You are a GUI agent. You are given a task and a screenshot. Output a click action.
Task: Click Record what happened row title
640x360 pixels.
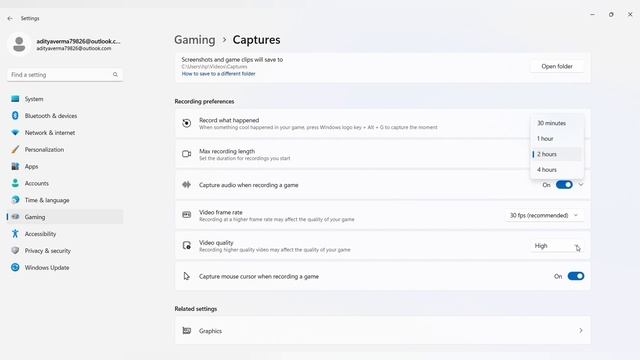[229, 120]
